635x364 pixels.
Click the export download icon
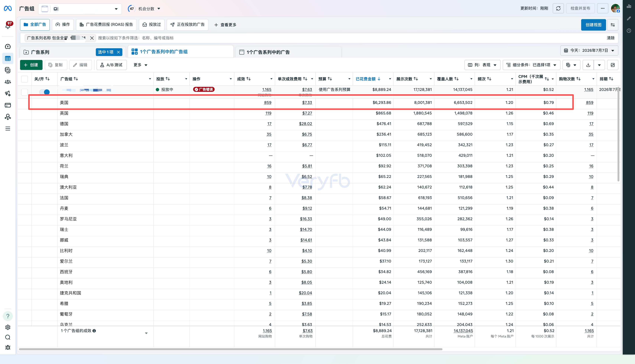point(588,65)
